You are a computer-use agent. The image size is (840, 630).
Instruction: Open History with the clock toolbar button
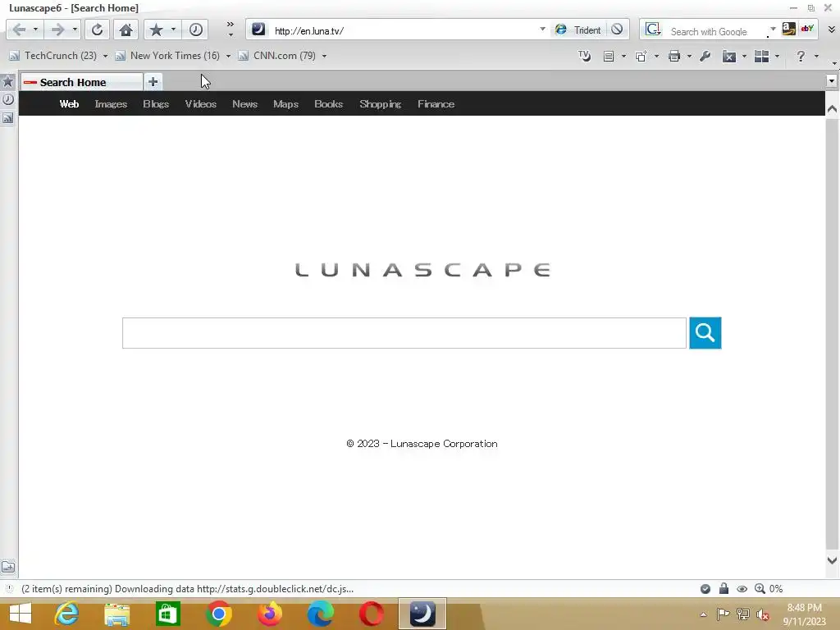195,30
